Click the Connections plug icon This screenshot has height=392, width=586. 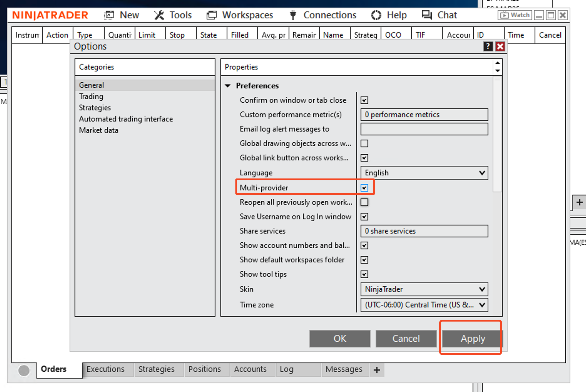pos(293,15)
